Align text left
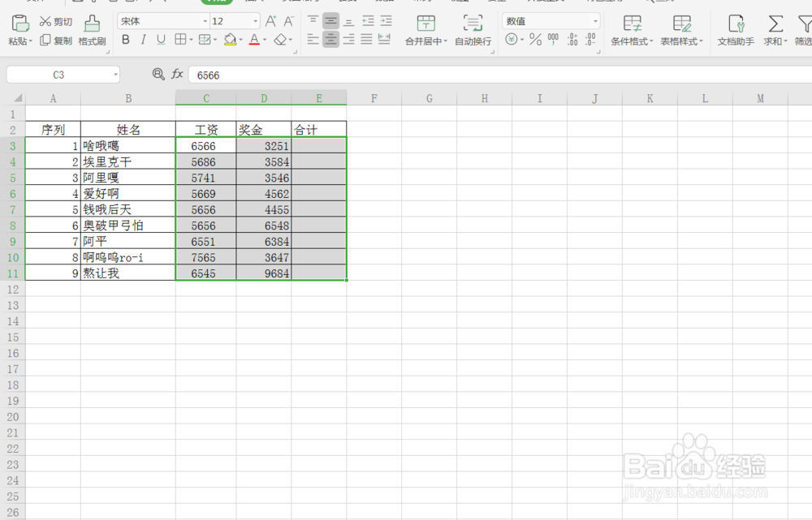The height and width of the screenshot is (520, 812). [313, 39]
